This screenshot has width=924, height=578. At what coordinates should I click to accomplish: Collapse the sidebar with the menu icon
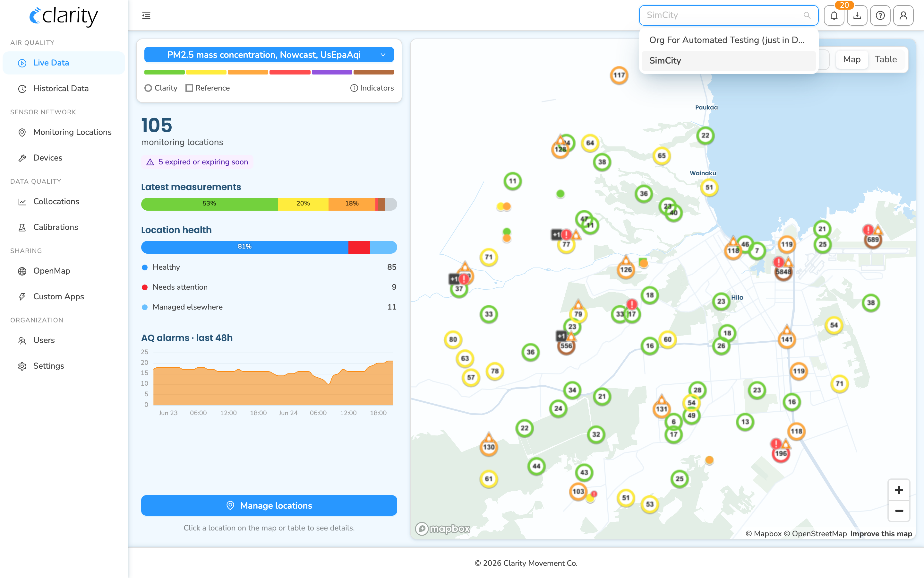click(x=146, y=15)
